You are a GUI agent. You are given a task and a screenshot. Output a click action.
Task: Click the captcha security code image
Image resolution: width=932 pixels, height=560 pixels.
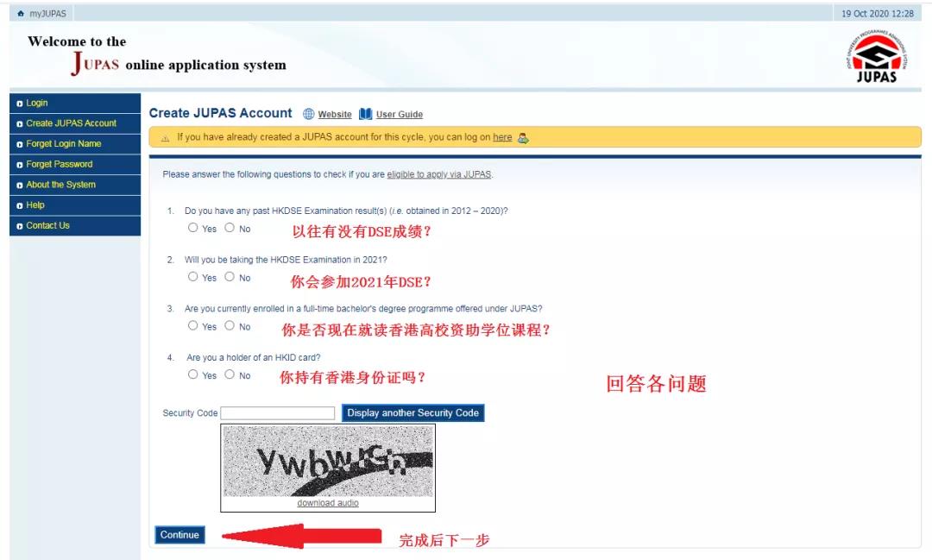click(x=328, y=462)
